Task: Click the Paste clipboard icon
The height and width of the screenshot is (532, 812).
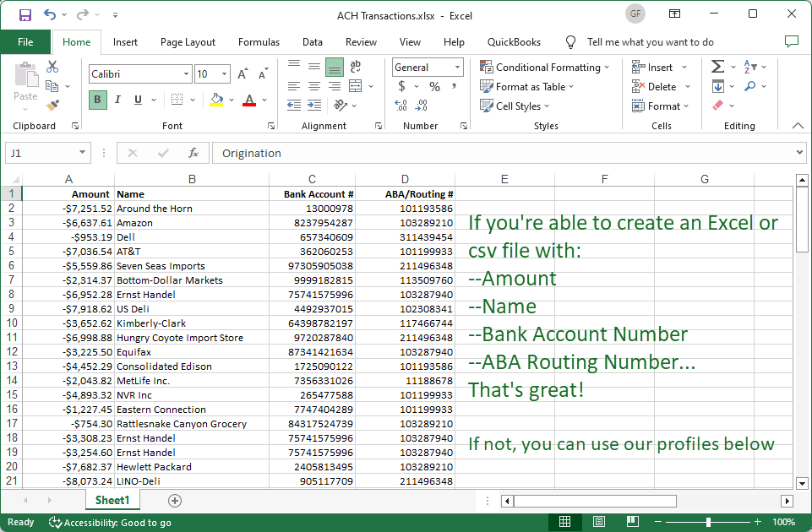Action: (25, 74)
